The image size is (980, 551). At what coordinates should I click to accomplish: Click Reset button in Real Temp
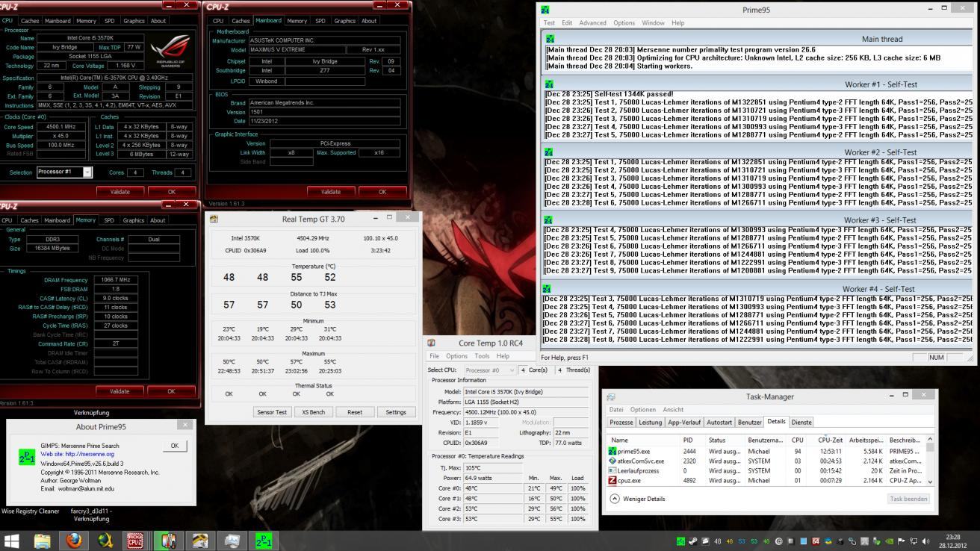pos(355,412)
